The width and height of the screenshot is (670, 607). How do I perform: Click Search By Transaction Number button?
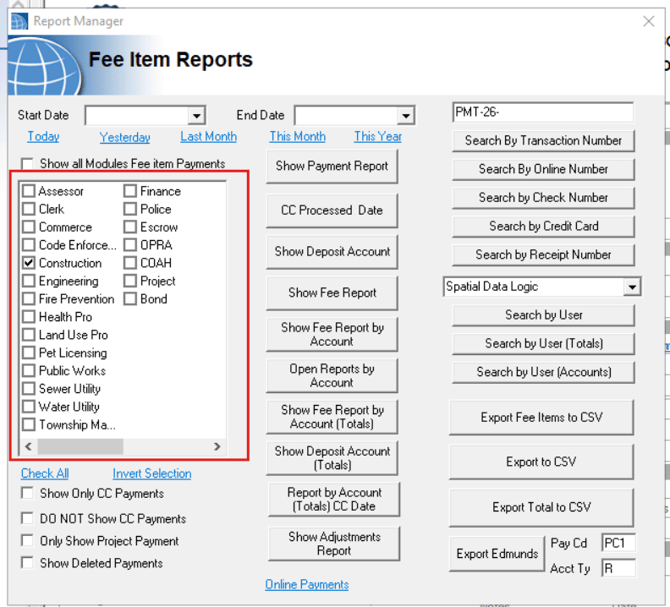543,141
